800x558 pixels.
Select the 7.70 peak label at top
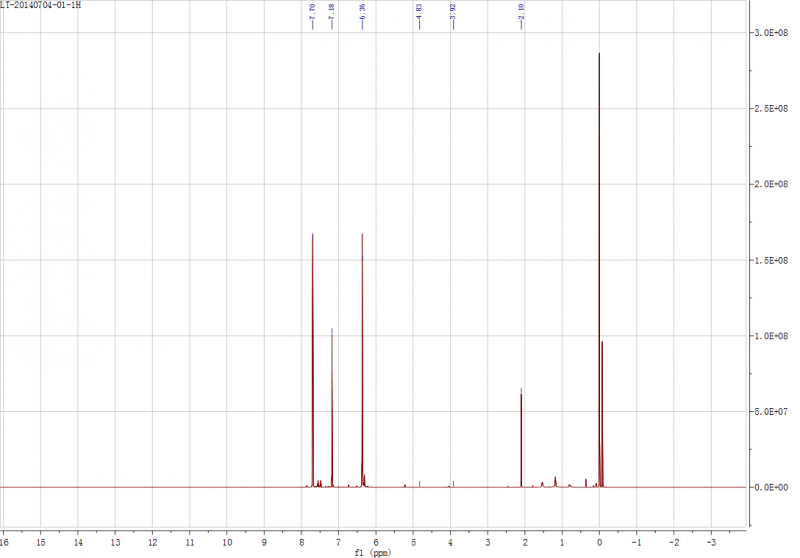coord(313,11)
